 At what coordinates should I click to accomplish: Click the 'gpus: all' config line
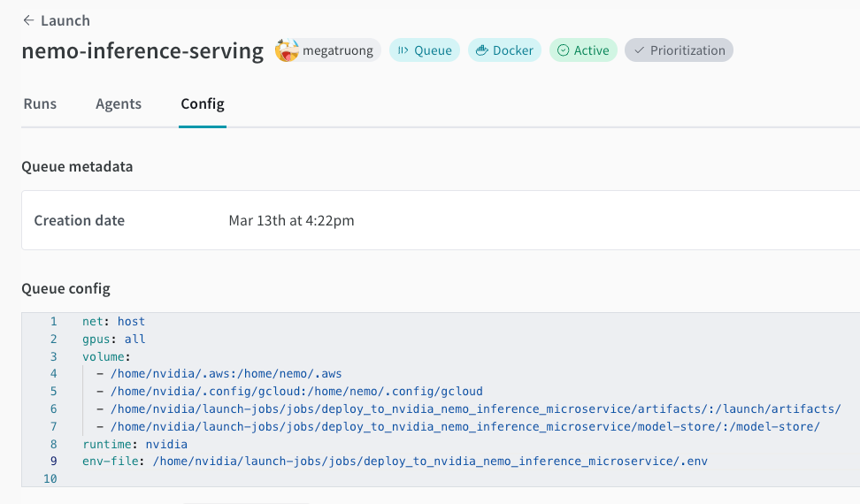113,339
